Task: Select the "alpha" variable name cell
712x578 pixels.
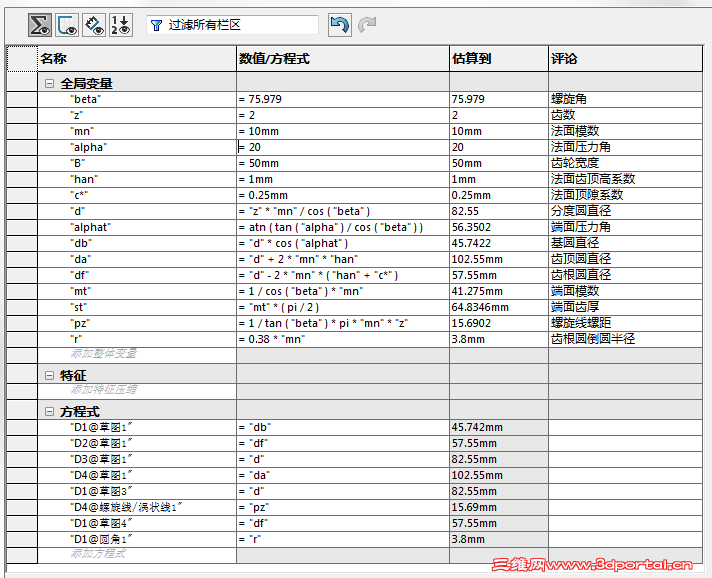Action: coord(137,148)
